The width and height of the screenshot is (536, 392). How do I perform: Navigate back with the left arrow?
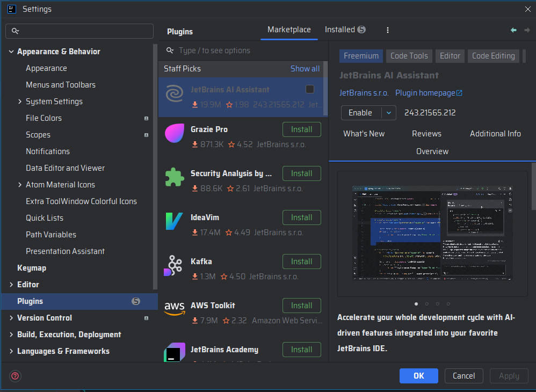click(513, 30)
